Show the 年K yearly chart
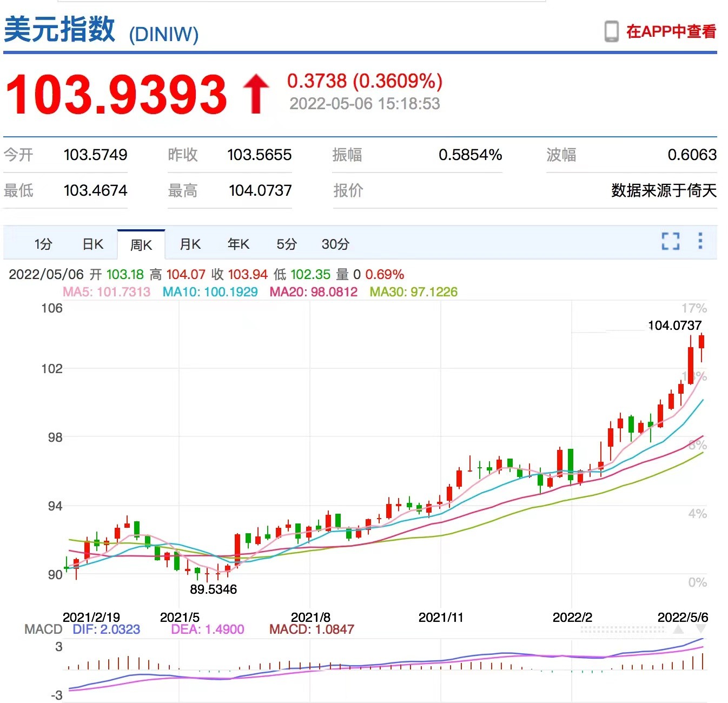The height and width of the screenshot is (703, 728). point(238,244)
